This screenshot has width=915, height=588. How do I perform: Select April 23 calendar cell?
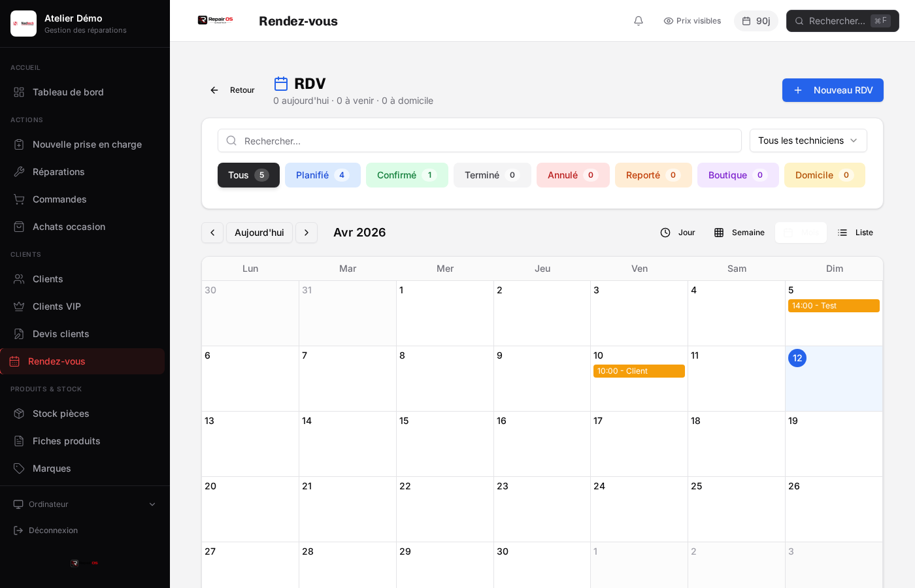[x=542, y=510]
